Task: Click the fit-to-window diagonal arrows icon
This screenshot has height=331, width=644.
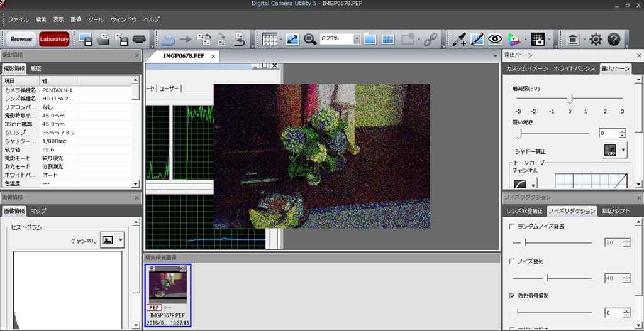Action: pyautogui.click(x=292, y=39)
